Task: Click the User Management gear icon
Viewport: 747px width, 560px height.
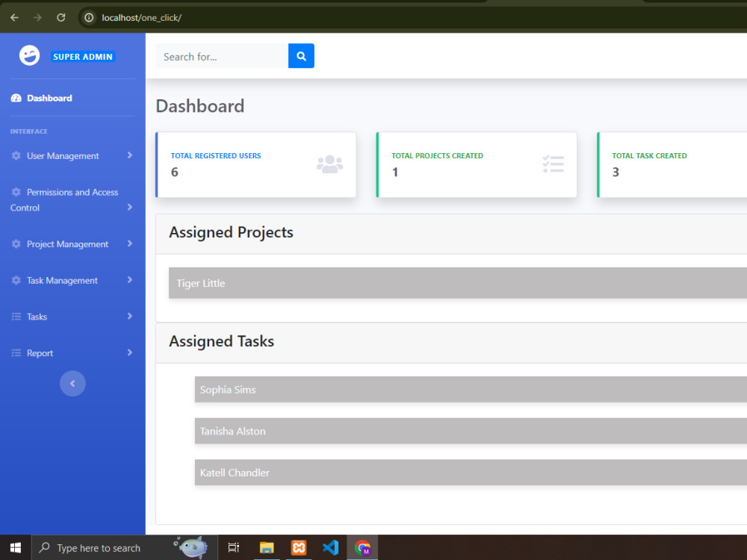Action: tap(16, 156)
